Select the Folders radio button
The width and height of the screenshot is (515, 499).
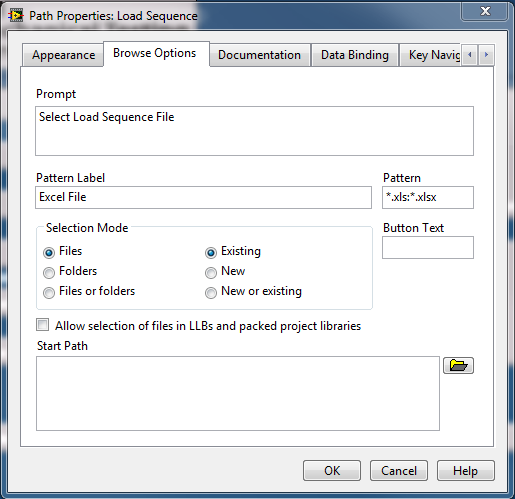(x=49, y=273)
